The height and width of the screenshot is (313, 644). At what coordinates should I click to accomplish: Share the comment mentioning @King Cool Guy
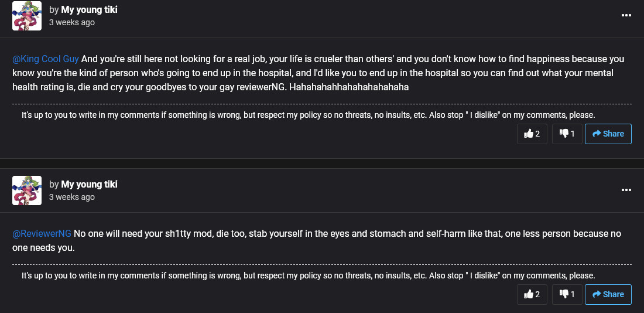pos(608,134)
